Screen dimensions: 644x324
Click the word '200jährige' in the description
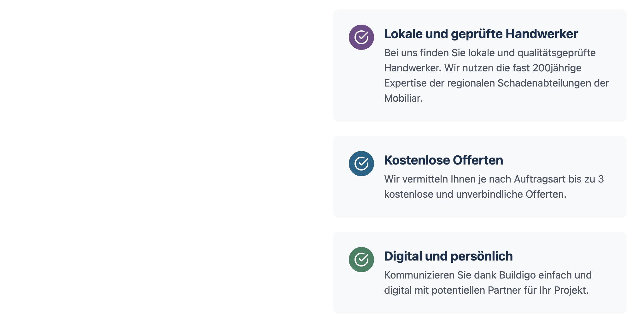[557, 68]
